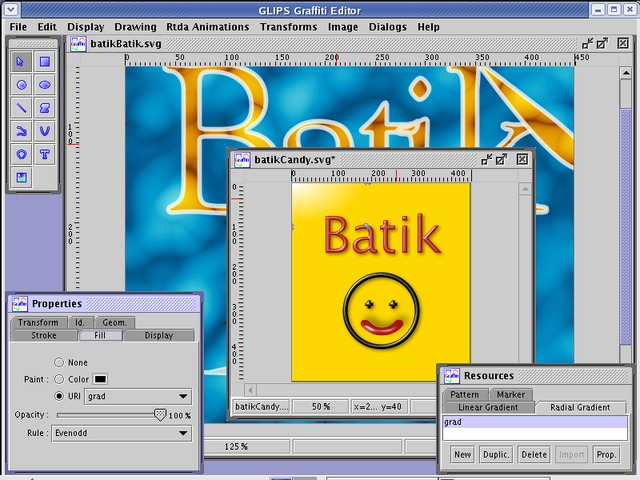Open the Radial Gradient resources tab
The width and height of the screenshot is (640, 480).
click(x=580, y=407)
